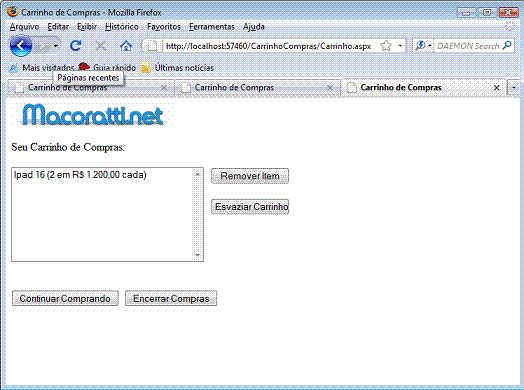Click the Esvaziar Carrinho button
Screen dimensions: 524x390
tap(250, 207)
